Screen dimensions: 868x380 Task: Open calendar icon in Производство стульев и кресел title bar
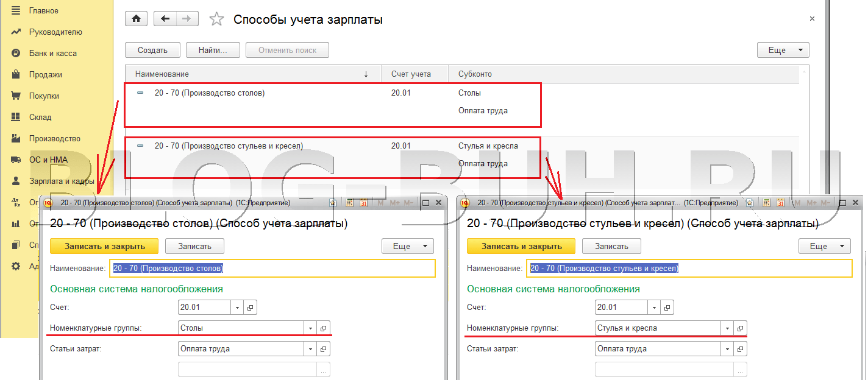pos(781,203)
